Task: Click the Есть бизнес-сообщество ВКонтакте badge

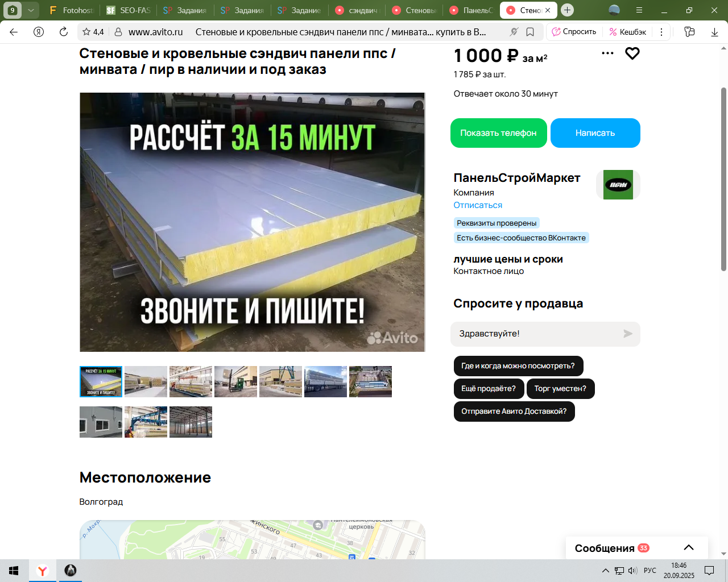Action: point(521,238)
